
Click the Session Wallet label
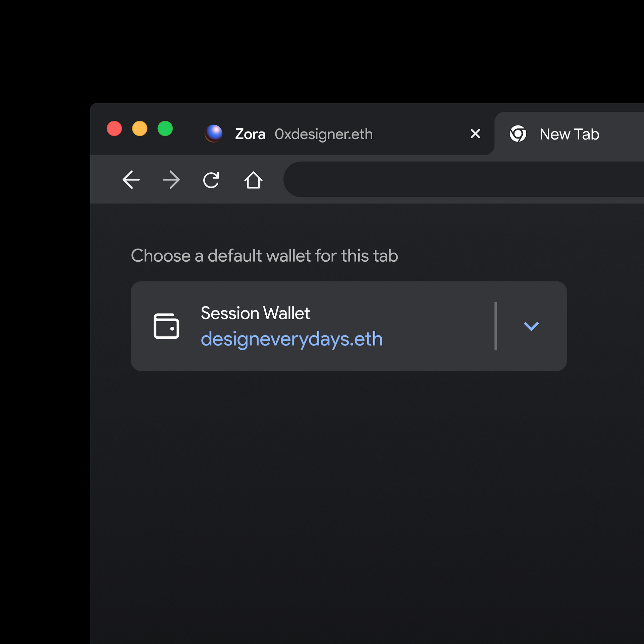255,313
